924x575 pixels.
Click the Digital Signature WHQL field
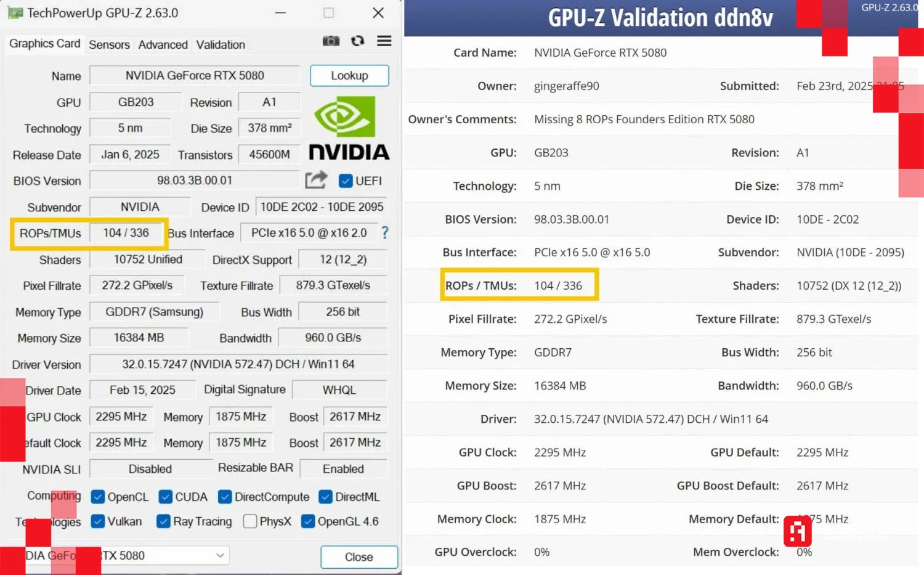coord(339,390)
